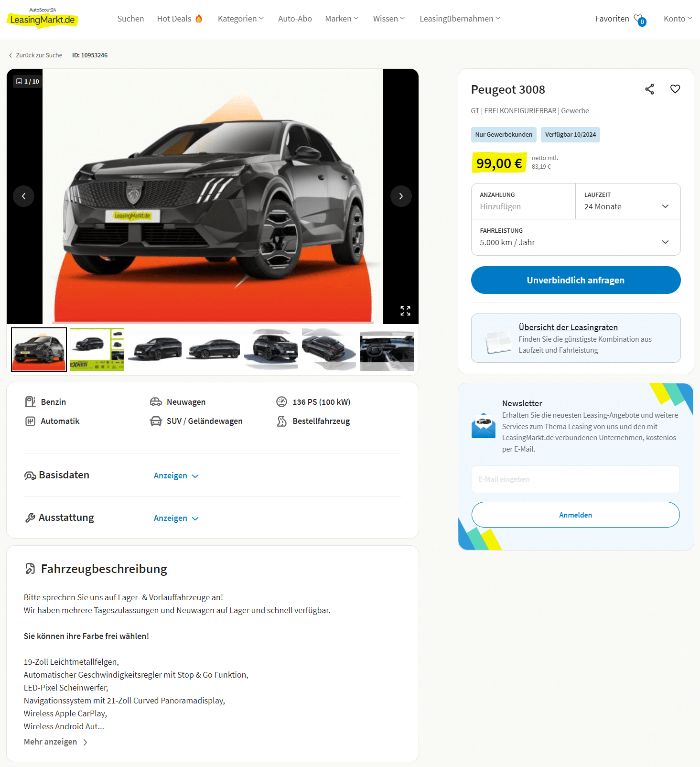The width and height of the screenshot is (700, 767).
Task: Go to the previous car image with the left arrow
Action: (24, 196)
